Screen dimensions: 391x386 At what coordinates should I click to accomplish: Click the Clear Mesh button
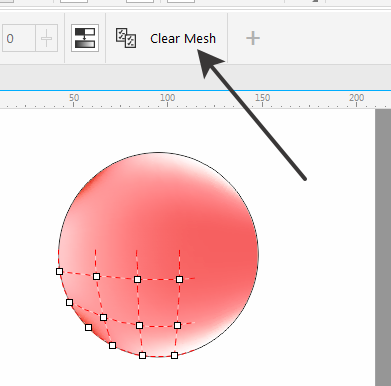(183, 38)
